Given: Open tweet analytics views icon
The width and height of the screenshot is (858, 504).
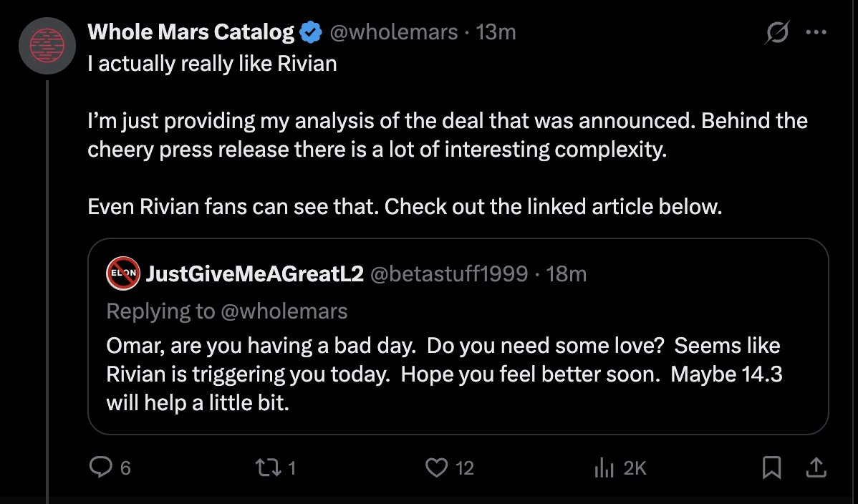Looking at the screenshot, I should tap(605, 467).
